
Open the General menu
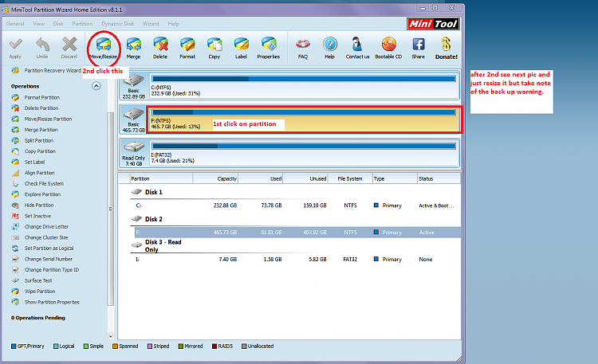tap(15, 24)
